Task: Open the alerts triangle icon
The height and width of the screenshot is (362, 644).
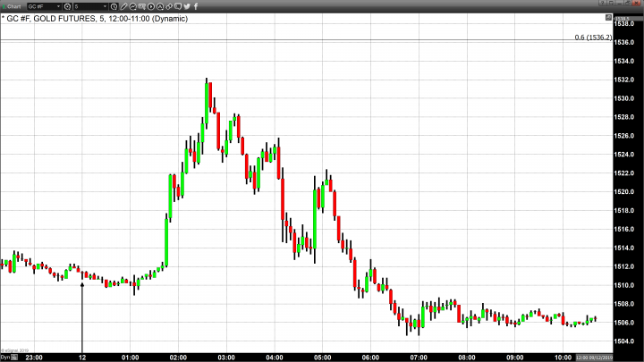Action: [x=160, y=6]
